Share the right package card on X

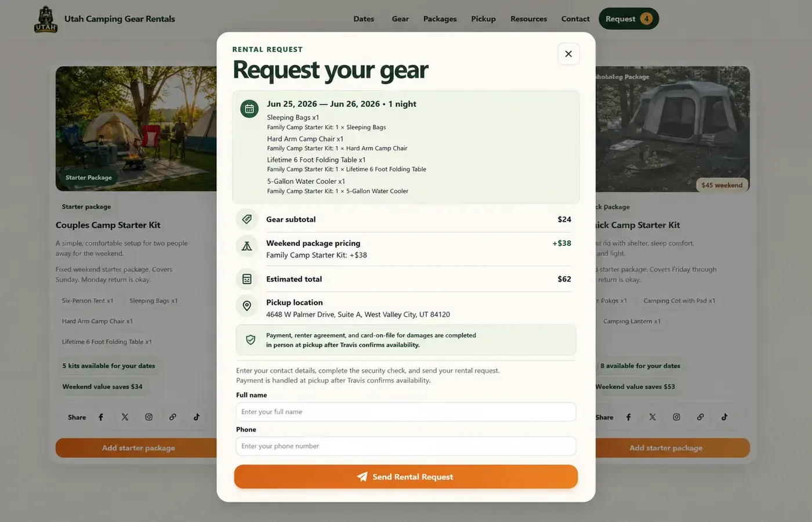pyautogui.click(x=652, y=417)
